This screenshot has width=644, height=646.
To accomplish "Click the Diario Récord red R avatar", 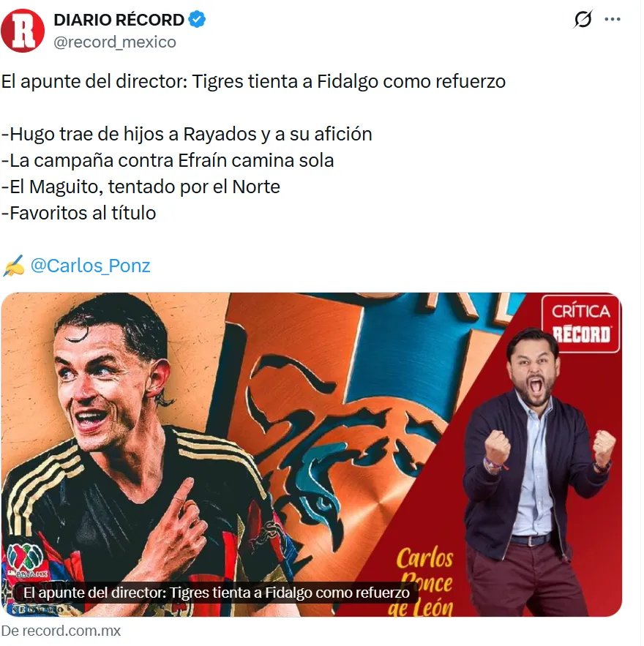I will pos(23,31).
